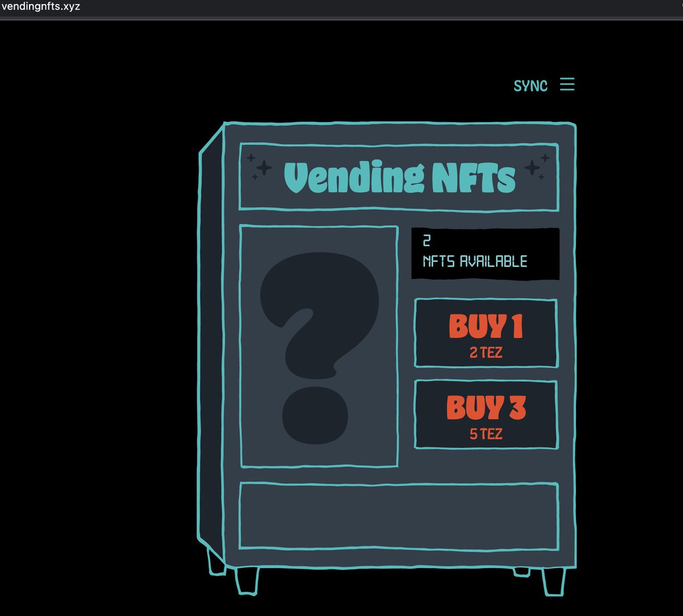Click the digital NFT counter display screen
This screenshot has height=616, width=683.
[487, 252]
